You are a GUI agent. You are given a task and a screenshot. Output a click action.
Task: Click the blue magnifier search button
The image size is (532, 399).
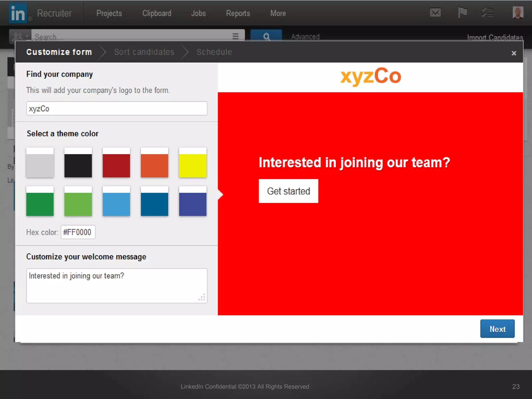pos(266,36)
